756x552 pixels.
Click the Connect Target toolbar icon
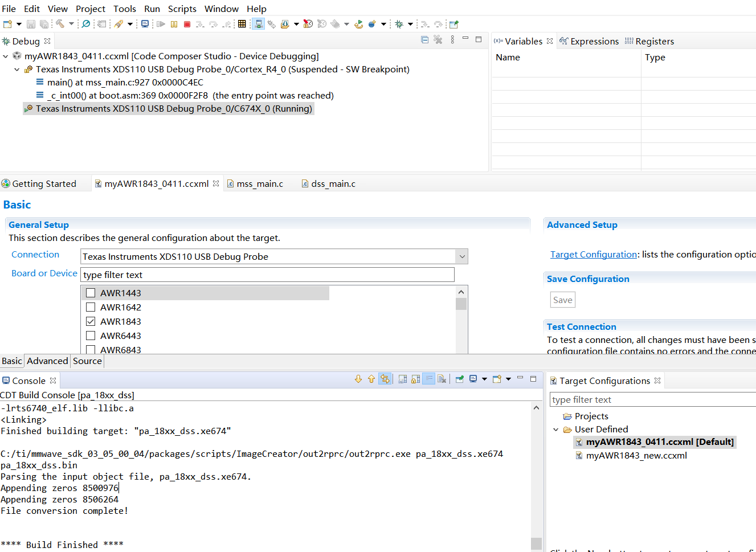(x=259, y=24)
